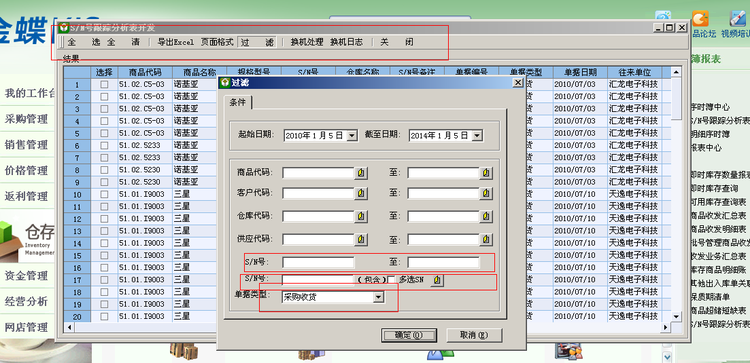
Task: Tick the selection checkbox in row 9
Action: pyautogui.click(x=104, y=182)
